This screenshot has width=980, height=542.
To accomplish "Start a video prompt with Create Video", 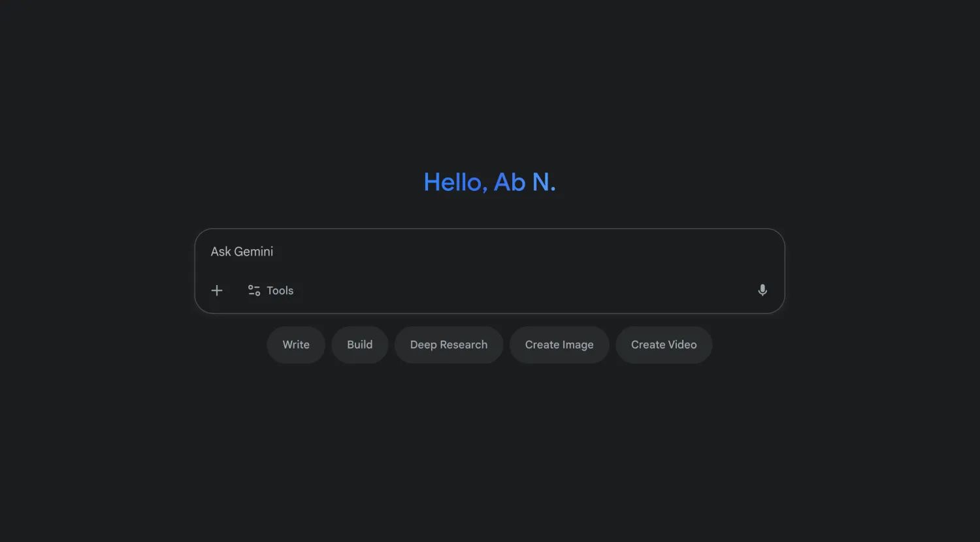I will 664,345.
